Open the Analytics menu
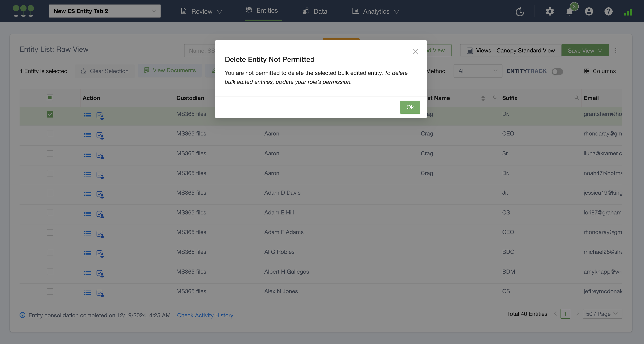Viewport: 644px width, 344px height. [x=376, y=11]
